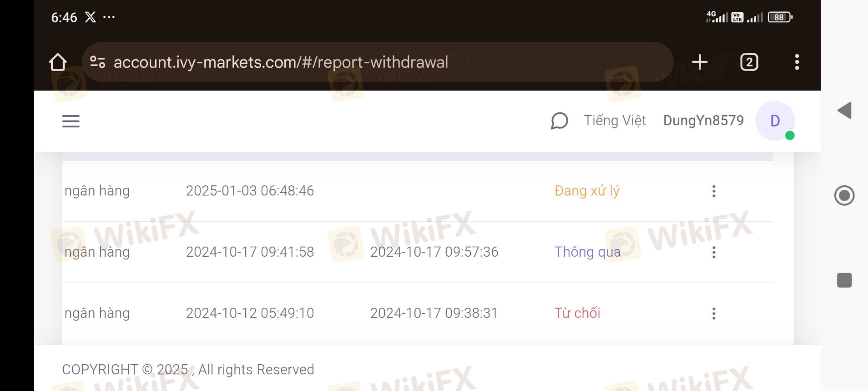Screen dimensions: 868x391
Task: Open the browser three-dot overflow menu
Action: click(797, 62)
